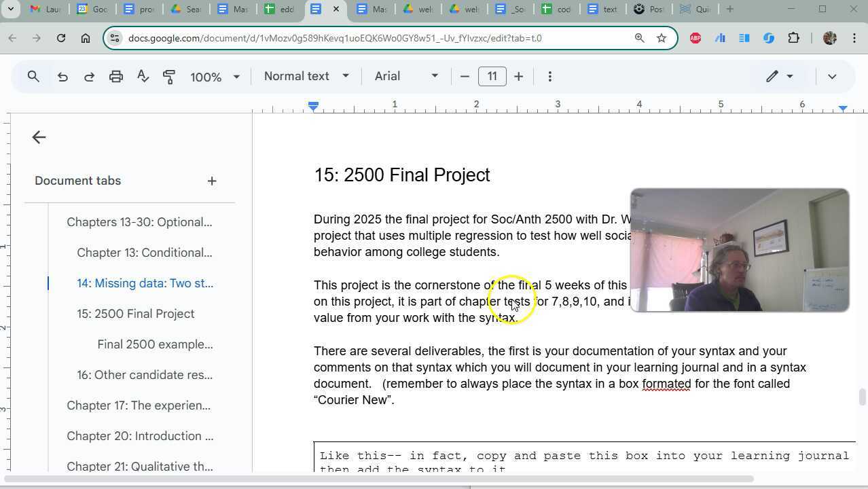Open the Normal text style dropdown
868x489 pixels.
(x=306, y=76)
